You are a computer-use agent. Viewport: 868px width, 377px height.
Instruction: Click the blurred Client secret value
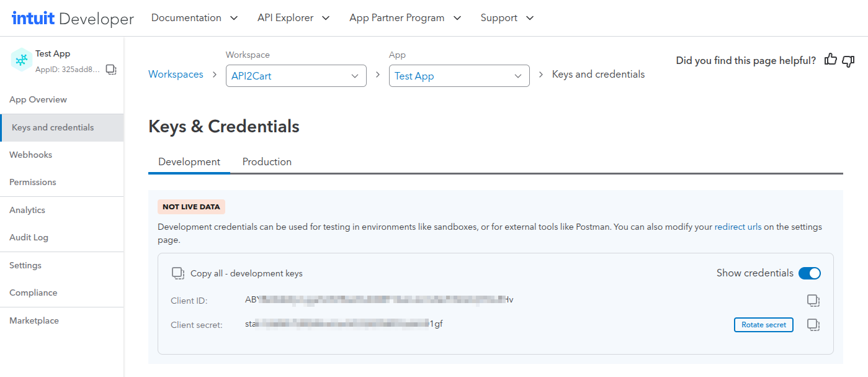[344, 324]
